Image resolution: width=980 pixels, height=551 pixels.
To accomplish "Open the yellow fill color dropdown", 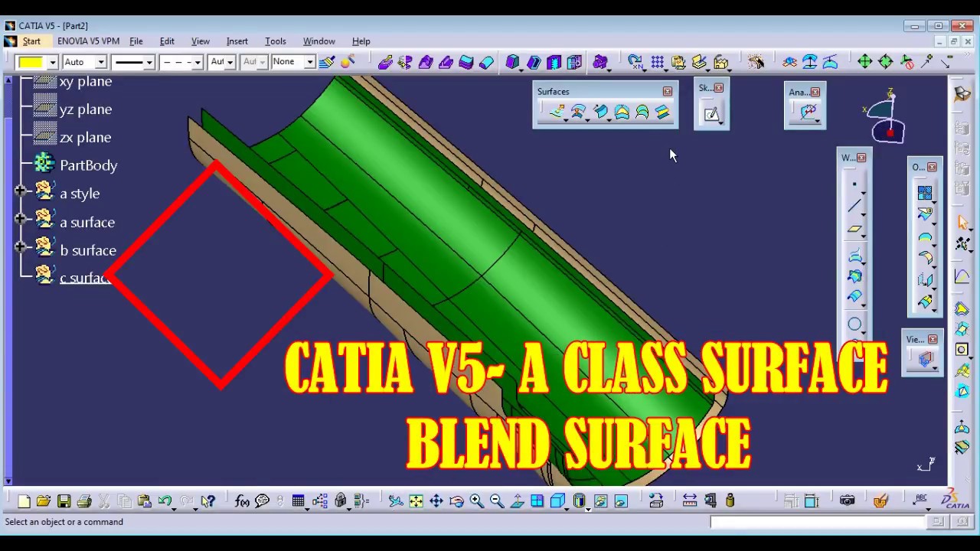I will point(53,62).
